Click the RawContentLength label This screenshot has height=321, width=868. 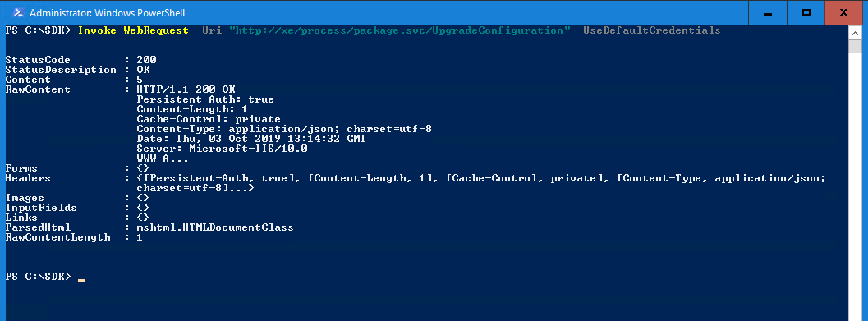(x=57, y=237)
